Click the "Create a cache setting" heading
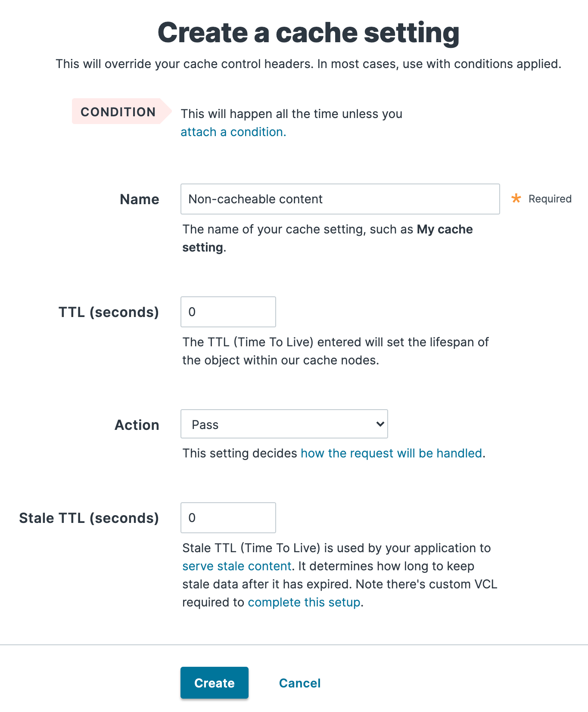 point(308,32)
